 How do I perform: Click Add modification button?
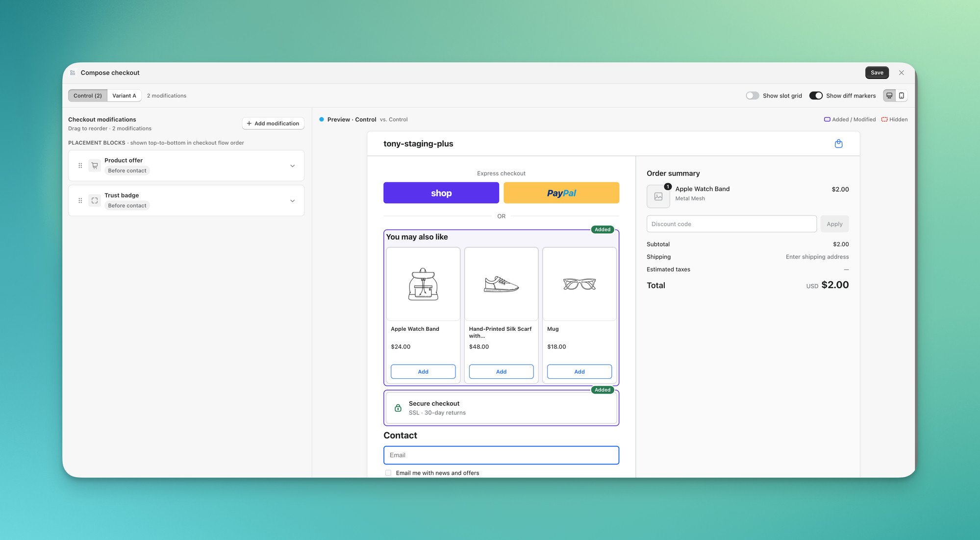273,123
